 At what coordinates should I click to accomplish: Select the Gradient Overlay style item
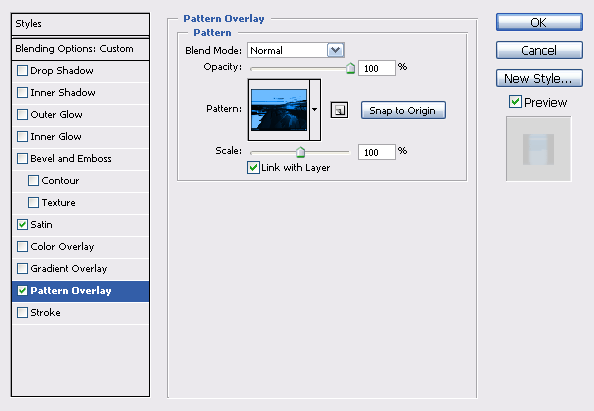pos(69,269)
